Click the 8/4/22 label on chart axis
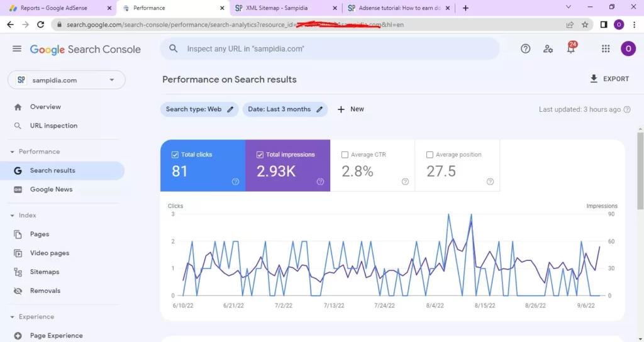The width and height of the screenshot is (644, 342). click(x=435, y=306)
